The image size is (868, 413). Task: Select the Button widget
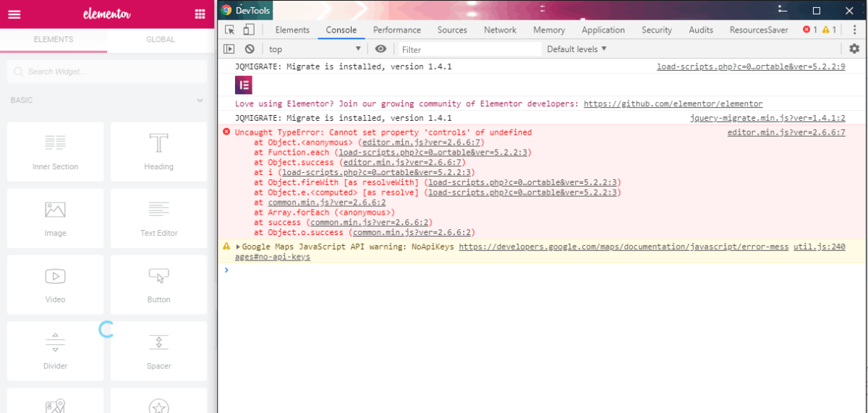[158, 285]
